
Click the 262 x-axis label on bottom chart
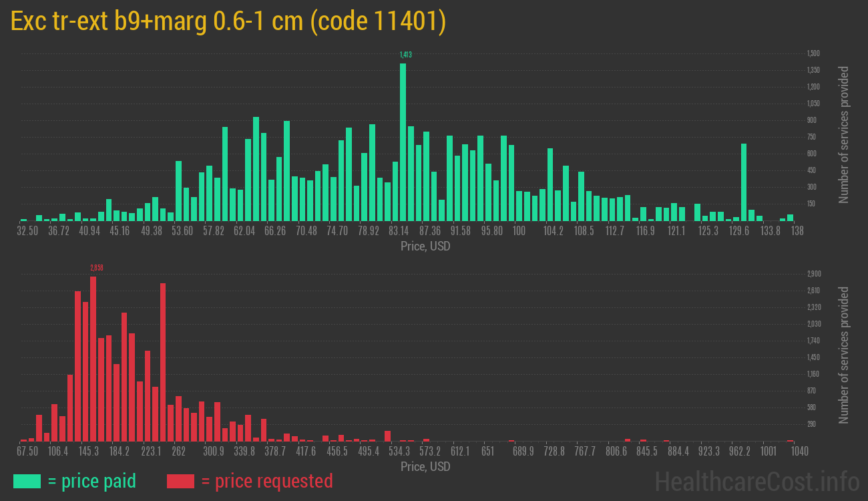pos(178,451)
